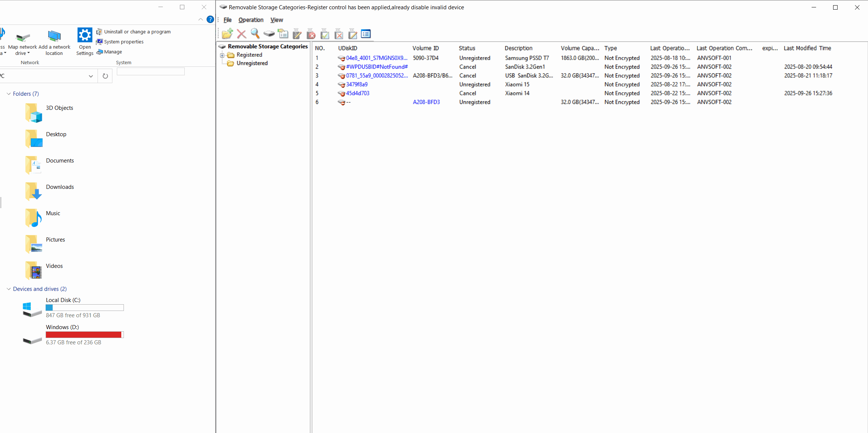Collapse the Folders (7) section
Viewport: 868px width, 433px height.
click(9, 94)
